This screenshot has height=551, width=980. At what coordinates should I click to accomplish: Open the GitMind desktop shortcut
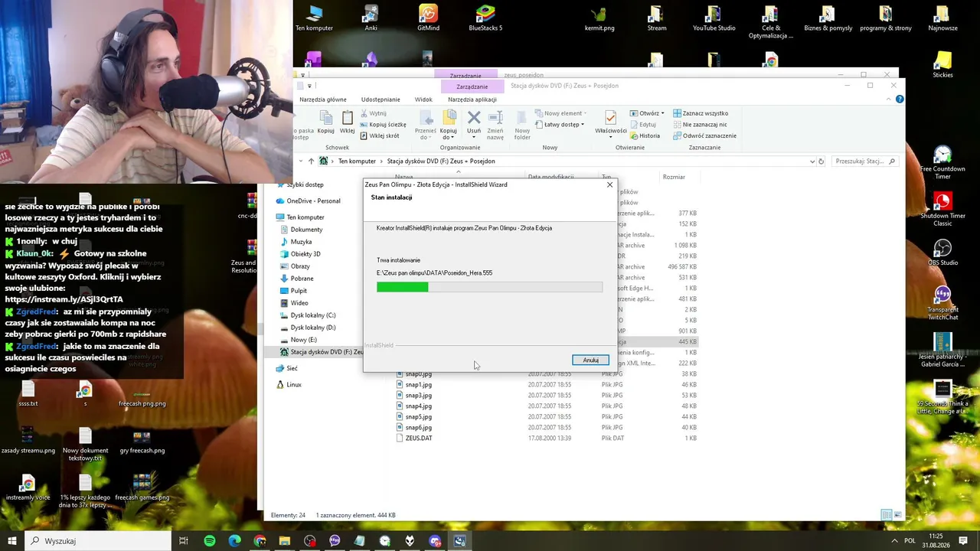coord(428,18)
